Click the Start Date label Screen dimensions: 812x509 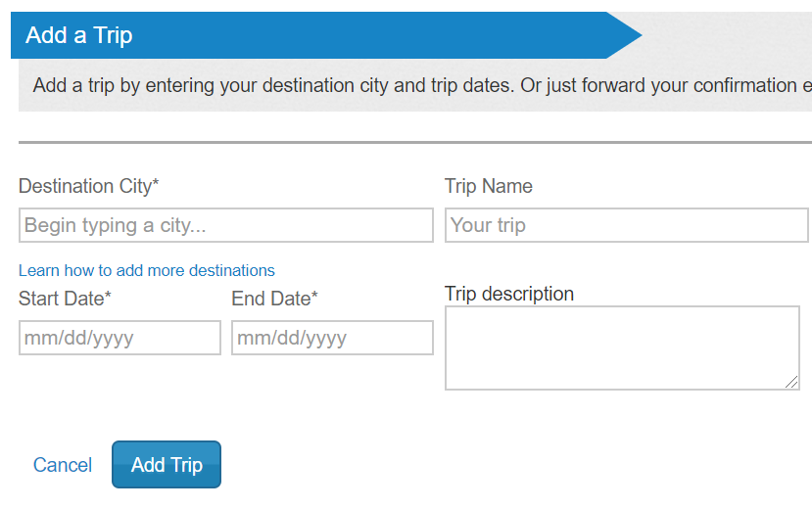[x=65, y=299]
